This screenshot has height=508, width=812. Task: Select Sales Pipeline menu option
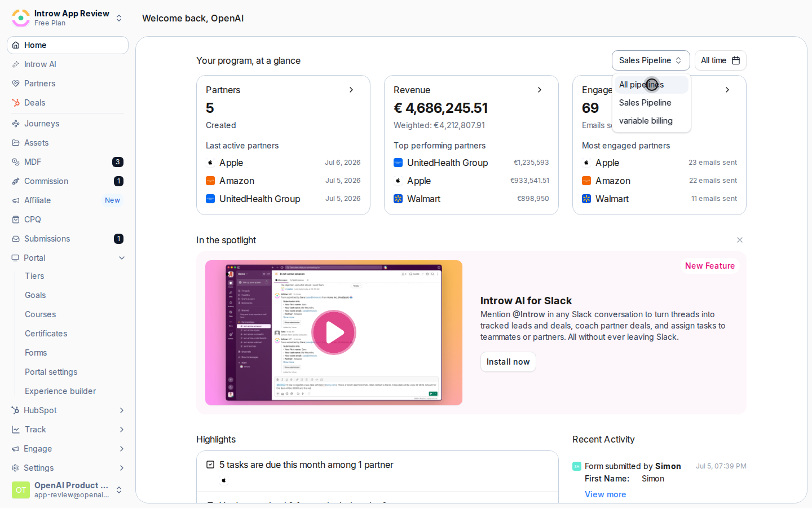(x=651, y=103)
